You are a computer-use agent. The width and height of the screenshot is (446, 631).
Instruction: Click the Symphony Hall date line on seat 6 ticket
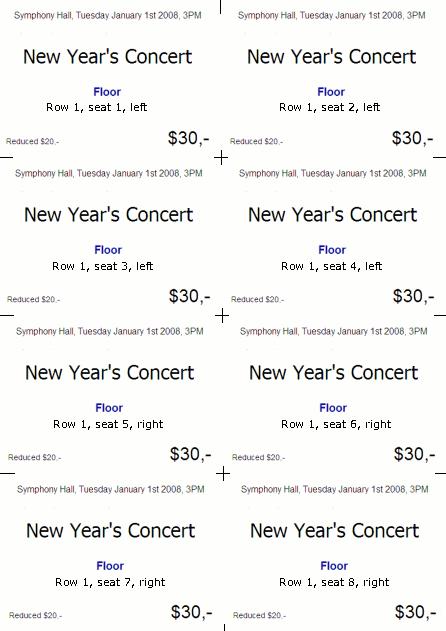coord(334,331)
